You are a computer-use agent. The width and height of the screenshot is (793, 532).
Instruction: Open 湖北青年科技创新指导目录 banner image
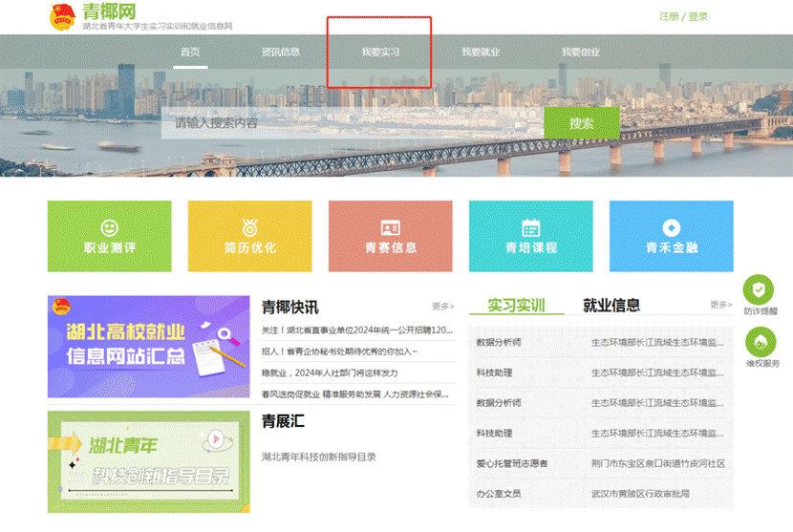tap(149, 461)
